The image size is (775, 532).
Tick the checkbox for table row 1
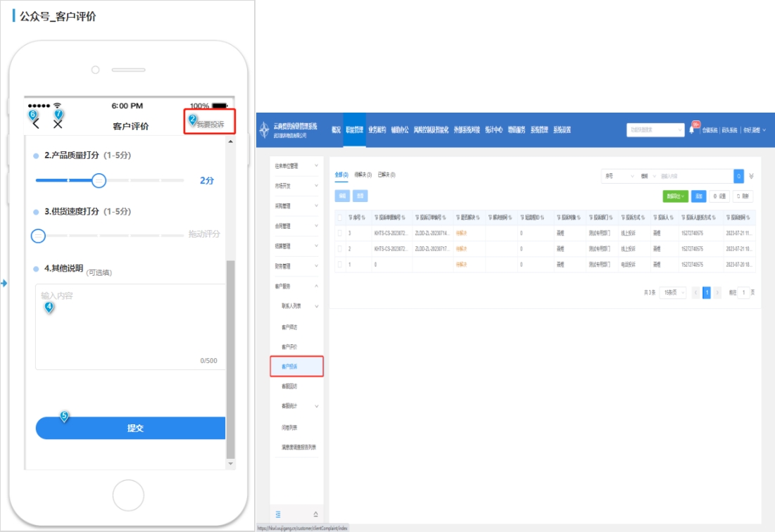pos(340,265)
